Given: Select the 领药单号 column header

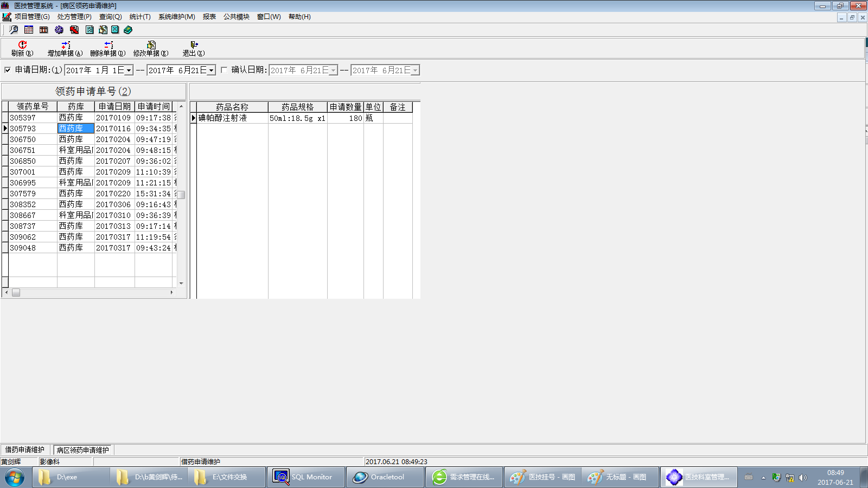Looking at the screenshot, I should [x=33, y=107].
